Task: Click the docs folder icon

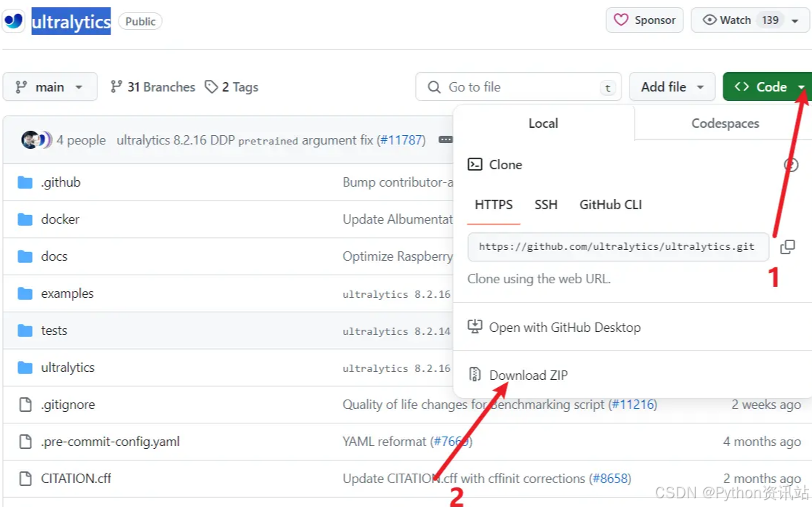Action: [x=25, y=256]
